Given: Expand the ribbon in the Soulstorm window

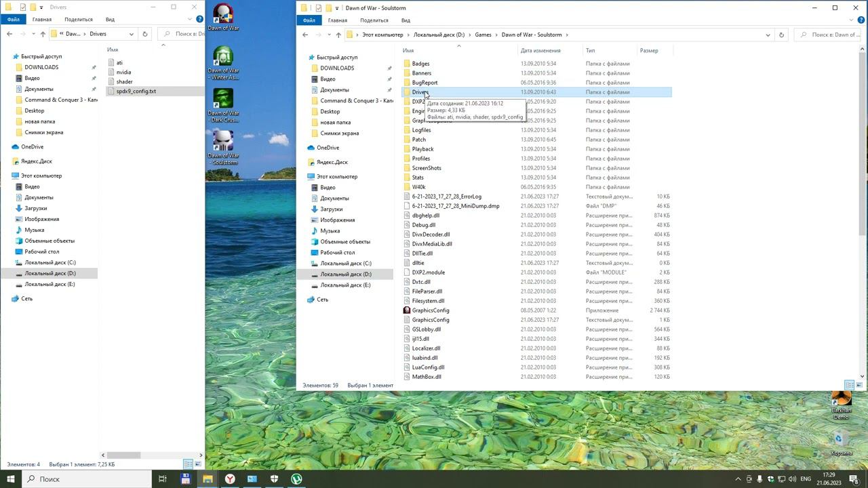Looking at the screenshot, I should tap(850, 20).
